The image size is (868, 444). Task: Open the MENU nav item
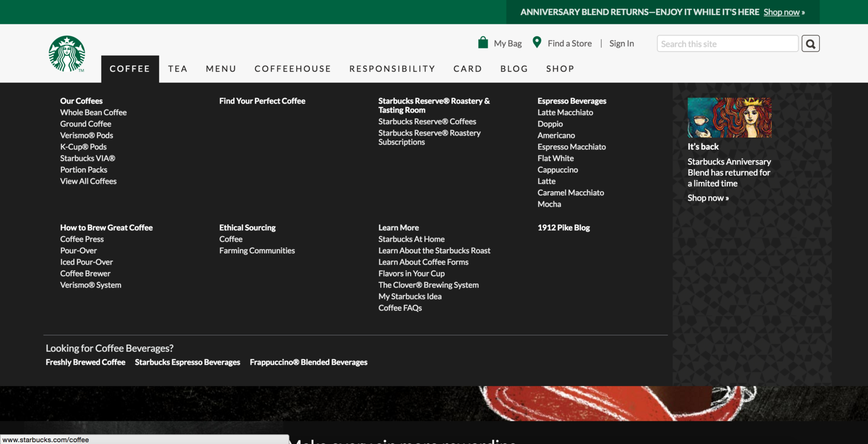[x=221, y=69]
